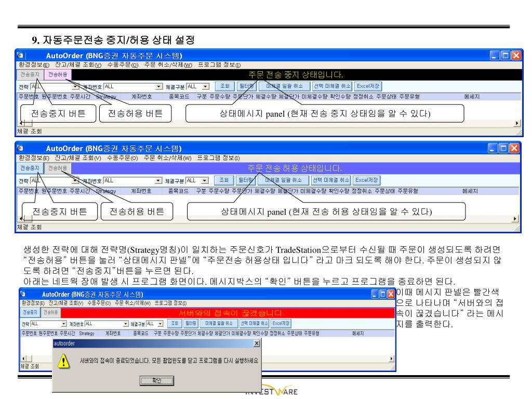The image size is (532, 399).
Task: Maximize the middle AutoOrder window
Action: click(x=503, y=148)
